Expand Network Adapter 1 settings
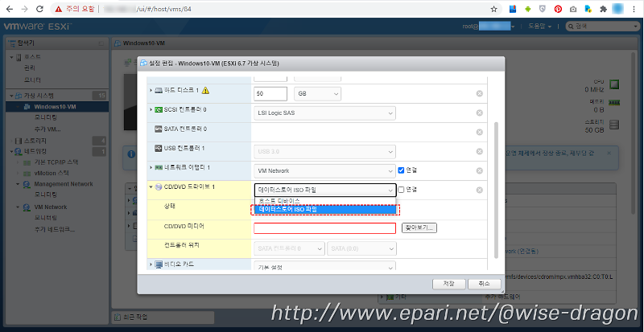 151,167
